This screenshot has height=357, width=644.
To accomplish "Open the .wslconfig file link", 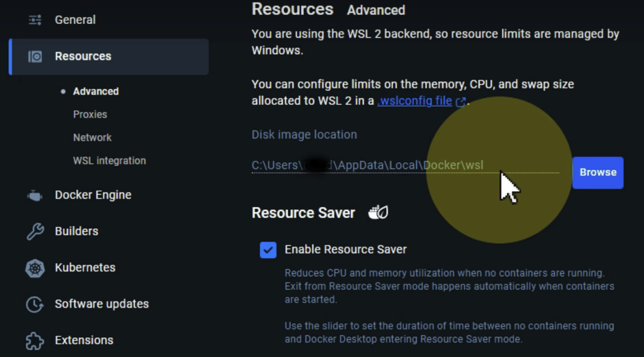I will click(x=415, y=101).
